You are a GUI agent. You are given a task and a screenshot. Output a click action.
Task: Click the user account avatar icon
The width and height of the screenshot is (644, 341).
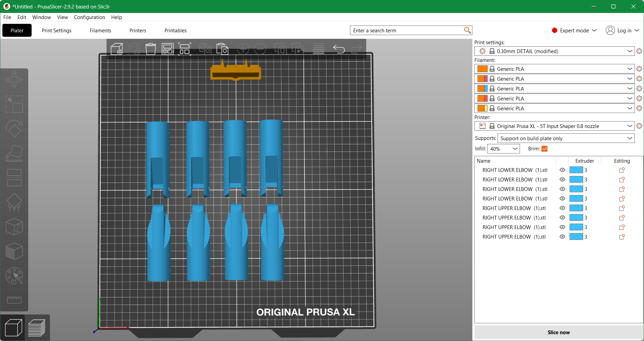click(x=610, y=30)
